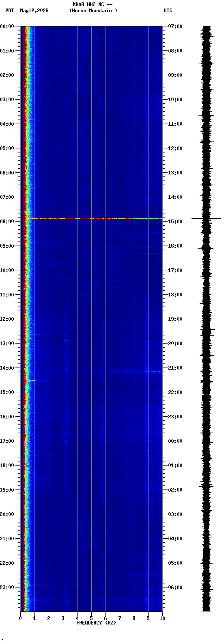Screen dimensions: 224x644
Task: Click frequency axis tick label '10'
Action: click(162, 618)
